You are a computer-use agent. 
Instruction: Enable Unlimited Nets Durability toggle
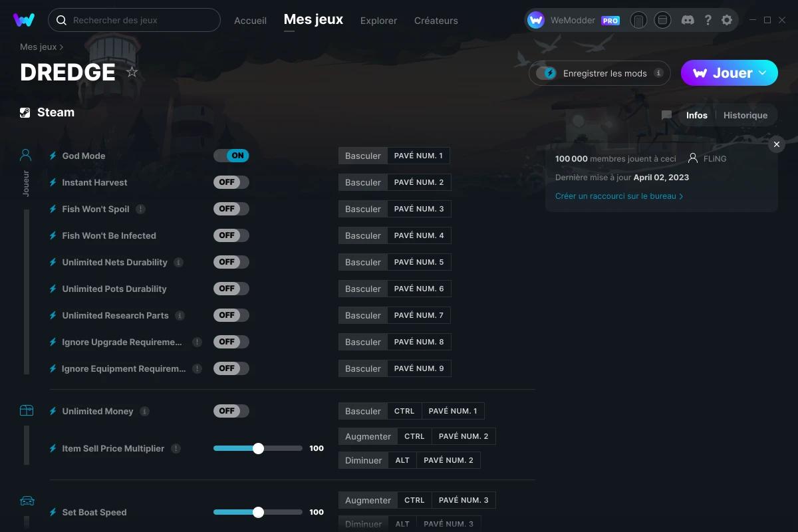[231, 262]
